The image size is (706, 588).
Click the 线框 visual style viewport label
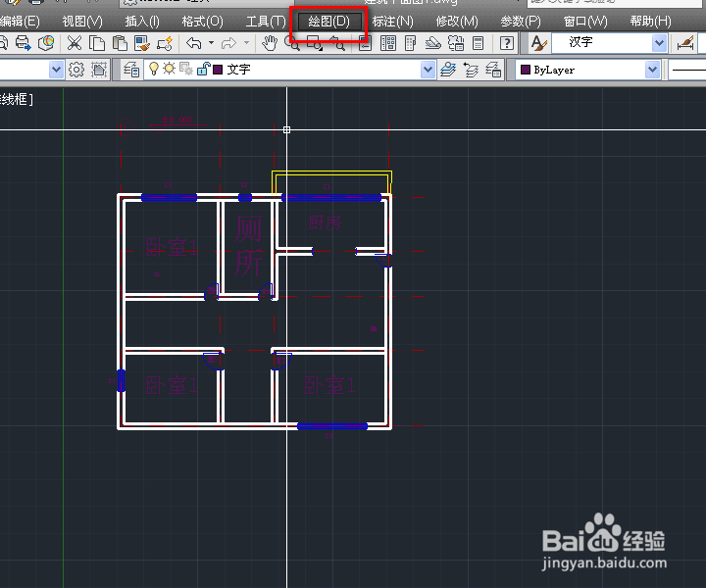(x=17, y=99)
